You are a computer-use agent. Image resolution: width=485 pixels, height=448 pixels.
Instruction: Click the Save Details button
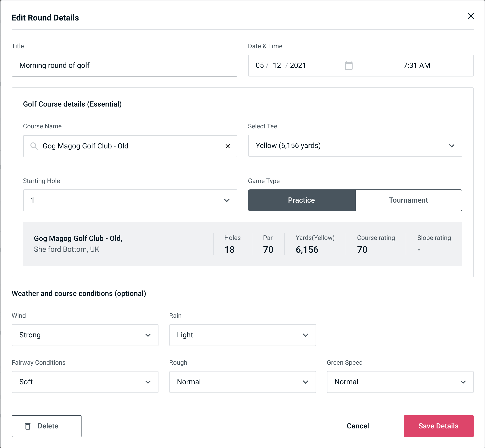[439, 426]
